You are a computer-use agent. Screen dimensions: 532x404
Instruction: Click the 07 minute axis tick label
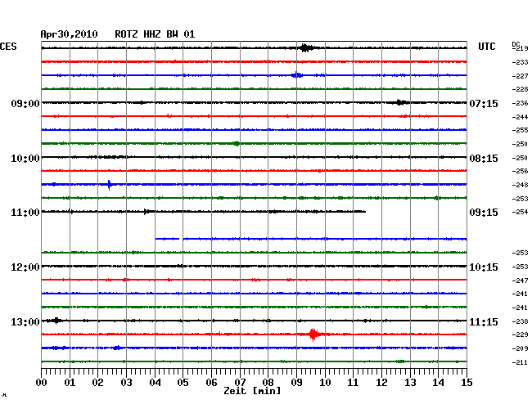pos(240,382)
